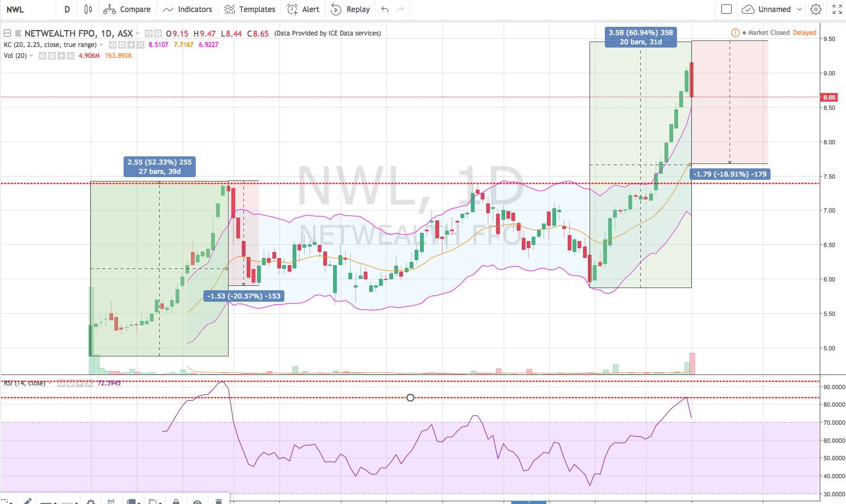Open RSI indicator settings gear
Screen dimensions: 846x504
click(x=71, y=383)
